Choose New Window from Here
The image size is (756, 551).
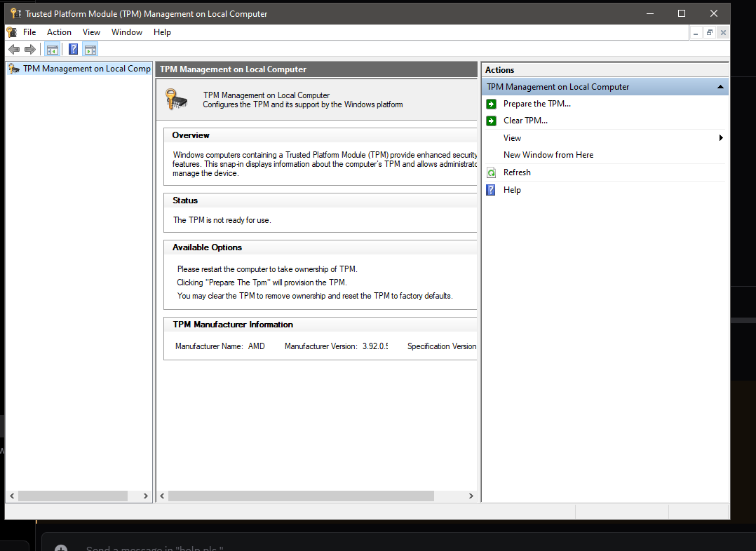548,155
